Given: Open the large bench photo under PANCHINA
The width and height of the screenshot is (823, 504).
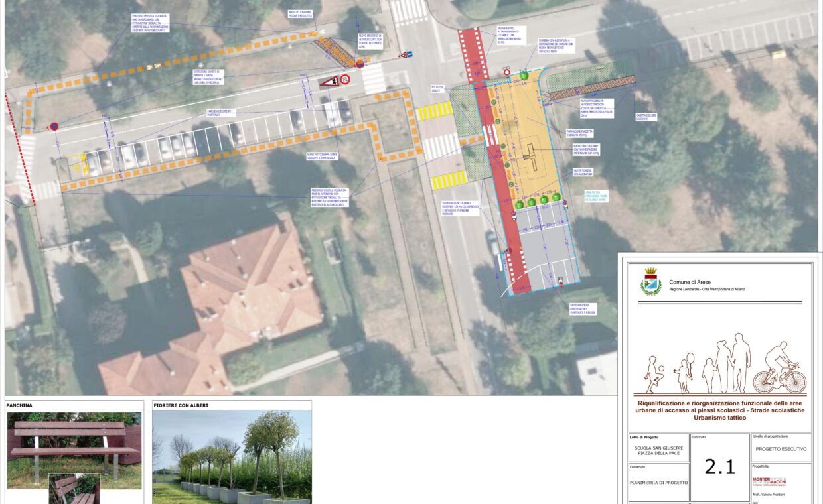Looking at the screenshot, I should click(74, 450).
